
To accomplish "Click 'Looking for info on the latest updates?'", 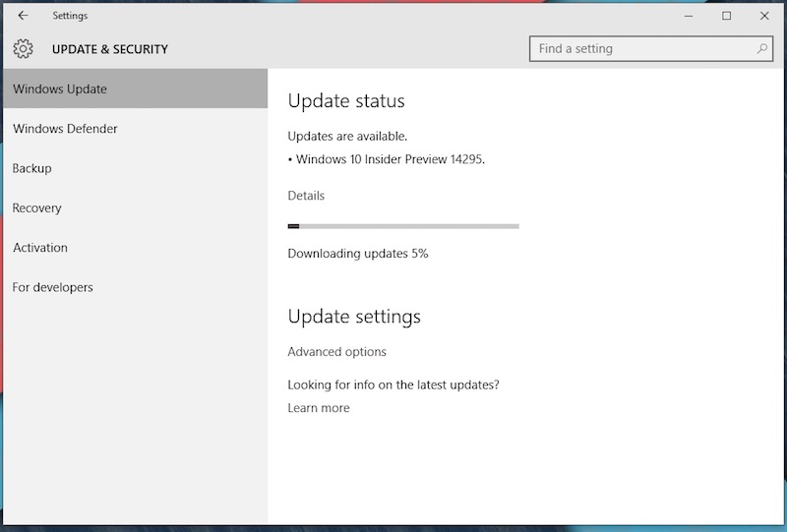I will 393,384.
